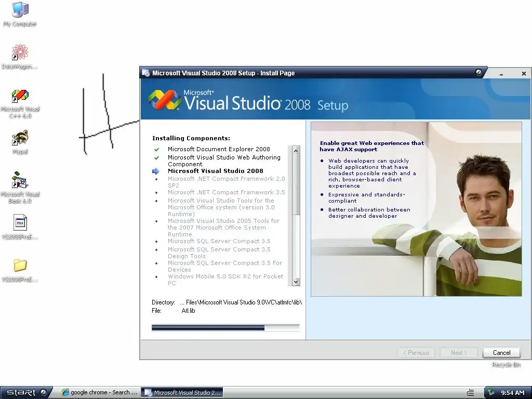The height and width of the screenshot is (399, 532).
Task: Click the component list scroll up arrow
Action: tap(296, 150)
